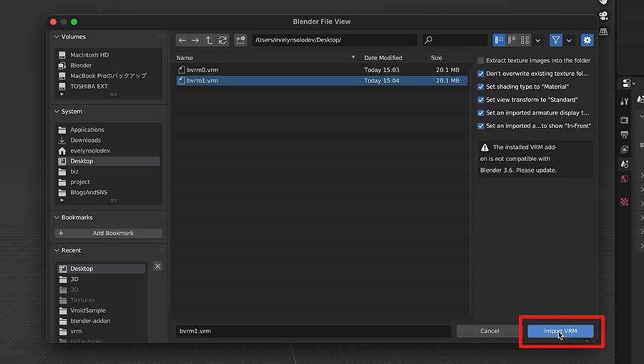Viewport: 644px width, 364px height.
Task: Collapse the System panel
Action: (x=57, y=112)
